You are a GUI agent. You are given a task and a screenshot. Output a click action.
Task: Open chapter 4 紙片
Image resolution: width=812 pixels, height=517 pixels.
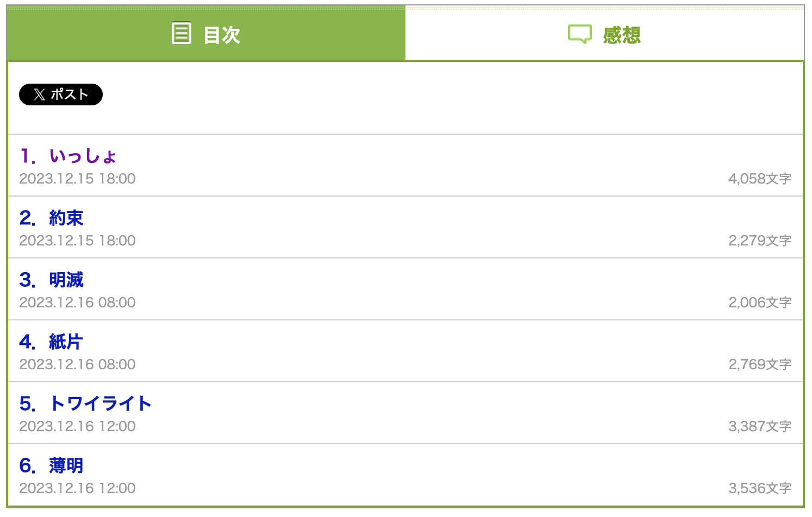[x=52, y=342]
